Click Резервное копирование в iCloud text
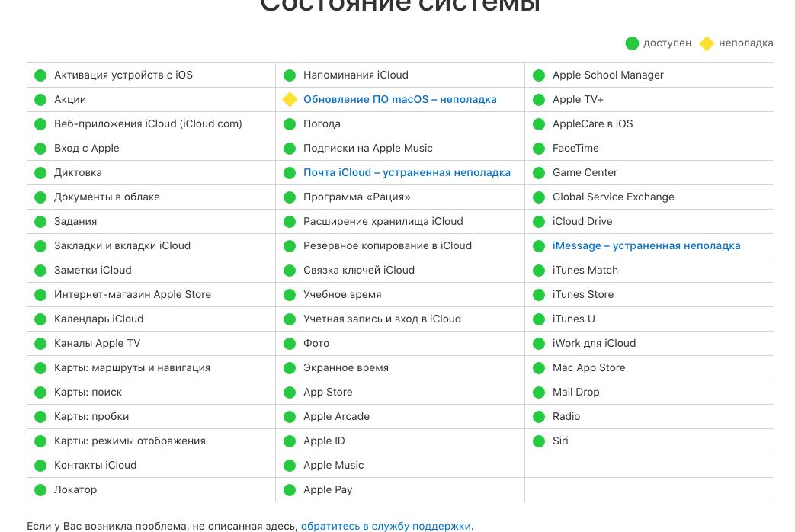This screenshot has width=795, height=532. 387,245
